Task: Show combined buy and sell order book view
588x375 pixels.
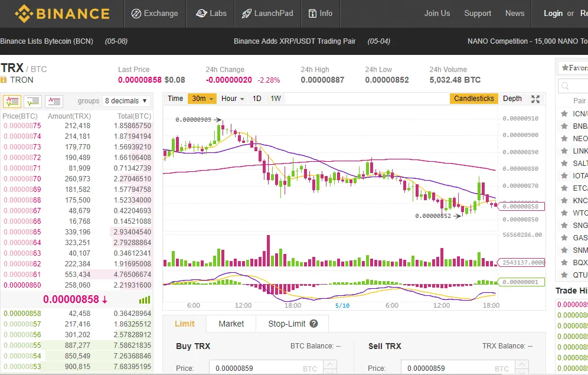Action: click(x=12, y=101)
